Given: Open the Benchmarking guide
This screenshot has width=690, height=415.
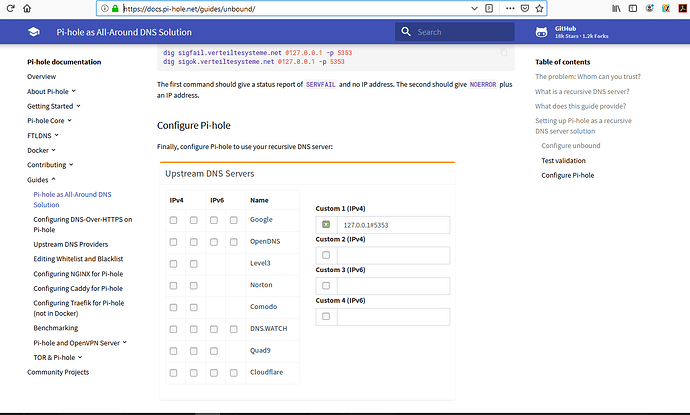Looking at the screenshot, I should click(55, 328).
